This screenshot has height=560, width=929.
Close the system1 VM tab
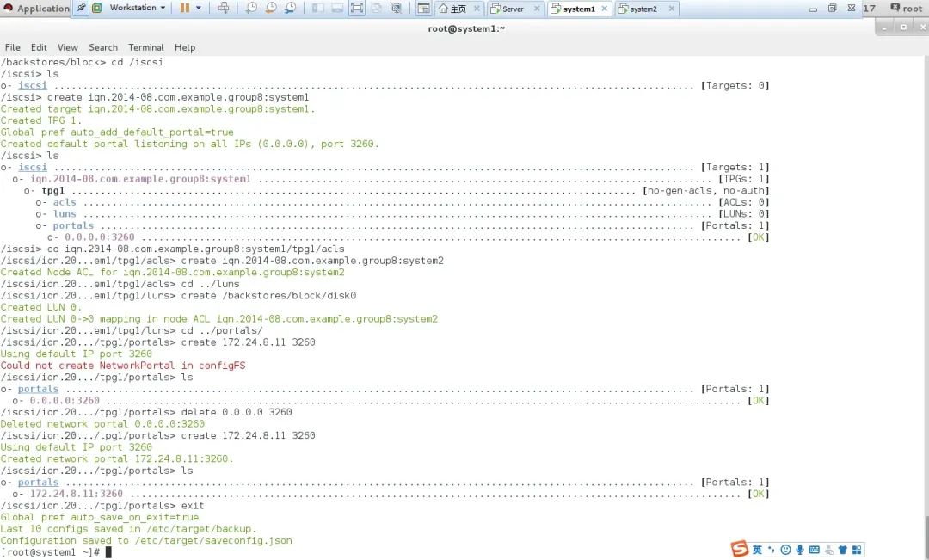pyautogui.click(x=605, y=9)
